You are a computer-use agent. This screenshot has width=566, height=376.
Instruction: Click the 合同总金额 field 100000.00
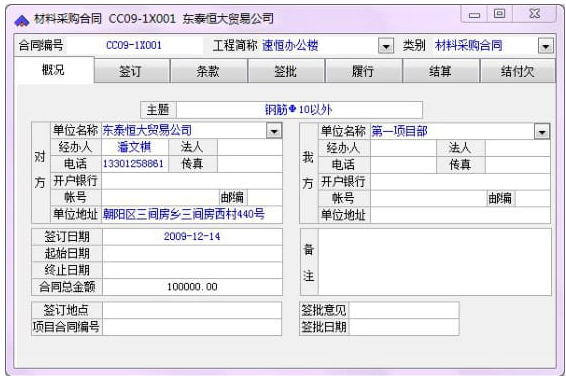[x=192, y=287]
